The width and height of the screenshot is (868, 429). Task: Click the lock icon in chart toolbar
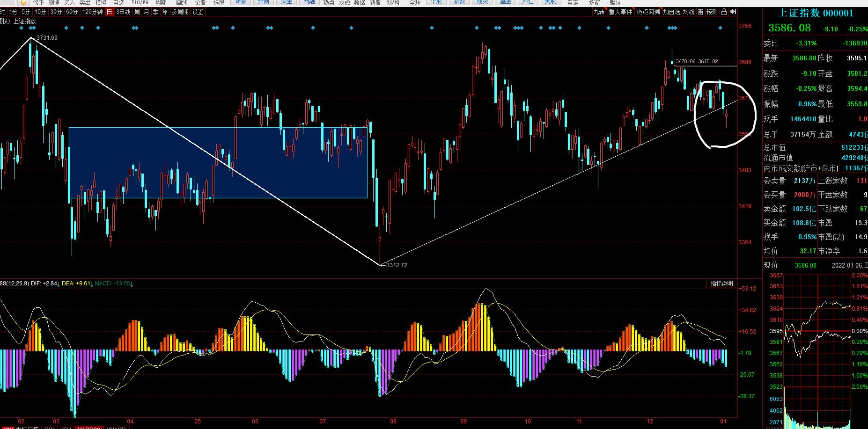[x=724, y=12]
